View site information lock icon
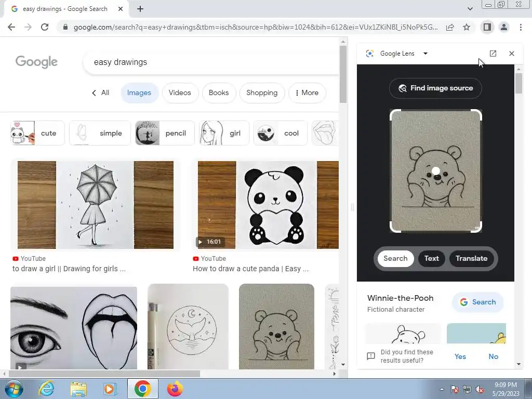 pos(65,27)
